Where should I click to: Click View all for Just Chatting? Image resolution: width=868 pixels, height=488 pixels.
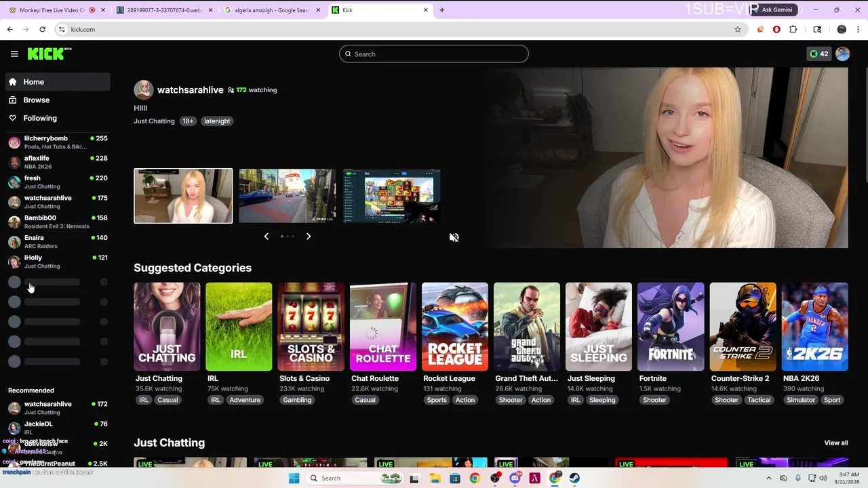point(836,443)
